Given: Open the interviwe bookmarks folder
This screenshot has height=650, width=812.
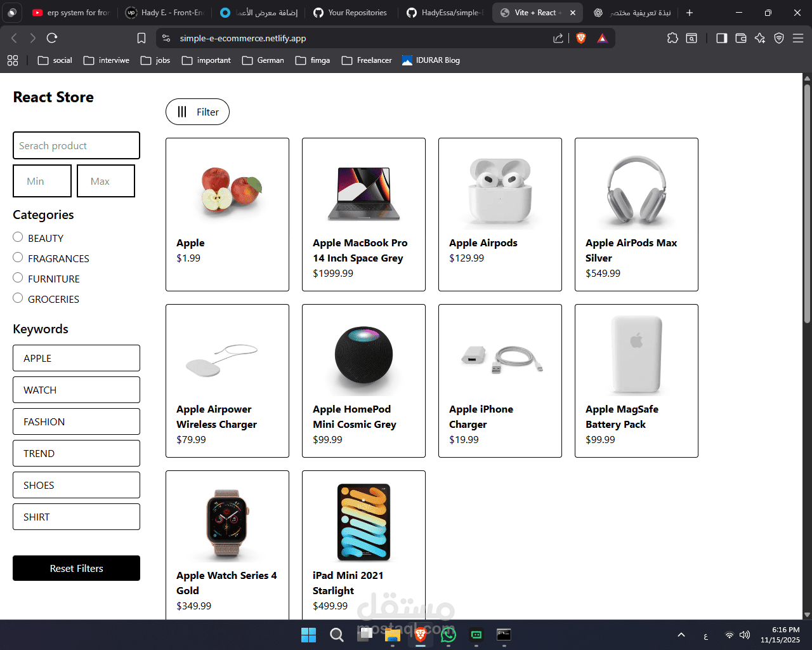Looking at the screenshot, I should pyautogui.click(x=107, y=60).
